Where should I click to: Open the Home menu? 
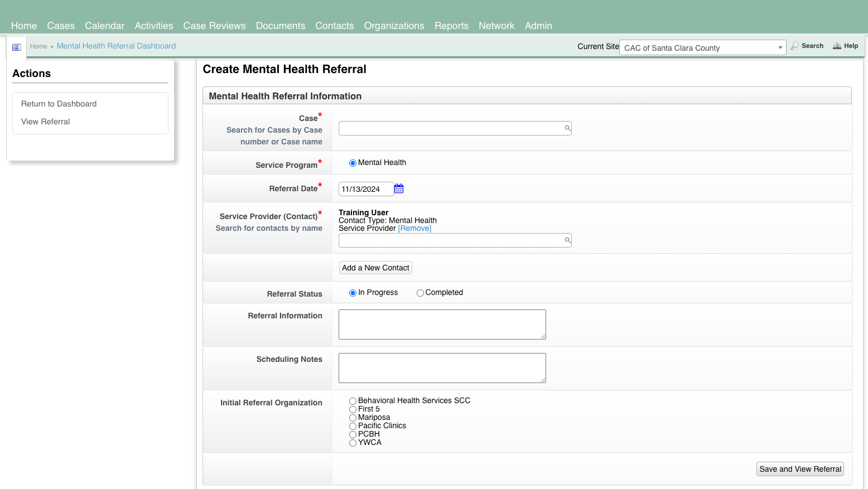(x=24, y=26)
